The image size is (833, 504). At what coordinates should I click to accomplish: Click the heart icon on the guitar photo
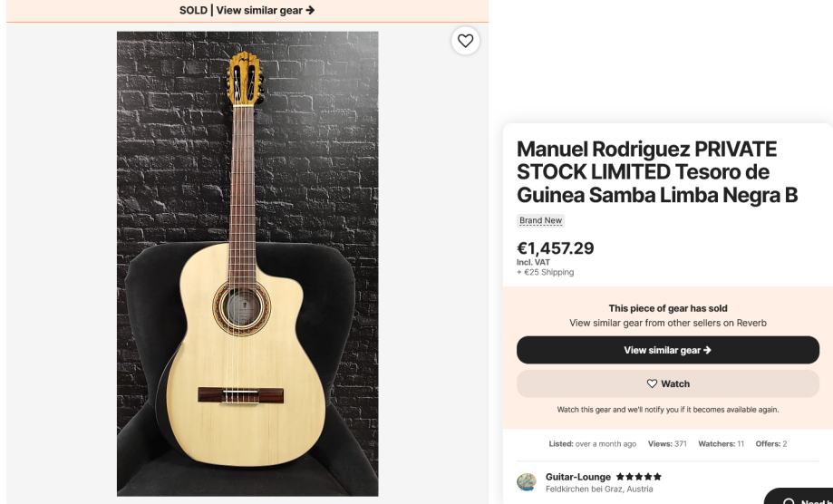[x=465, y=41]
